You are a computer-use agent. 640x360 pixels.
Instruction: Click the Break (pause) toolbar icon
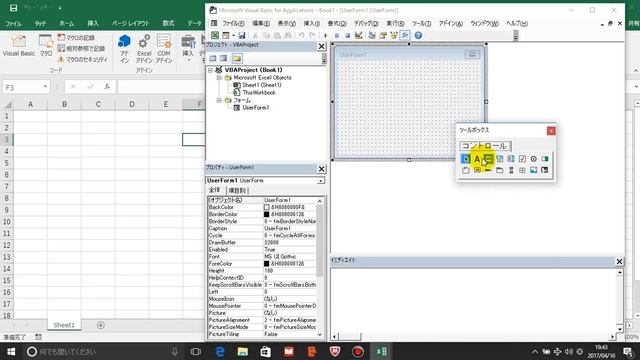pos(337,36)
